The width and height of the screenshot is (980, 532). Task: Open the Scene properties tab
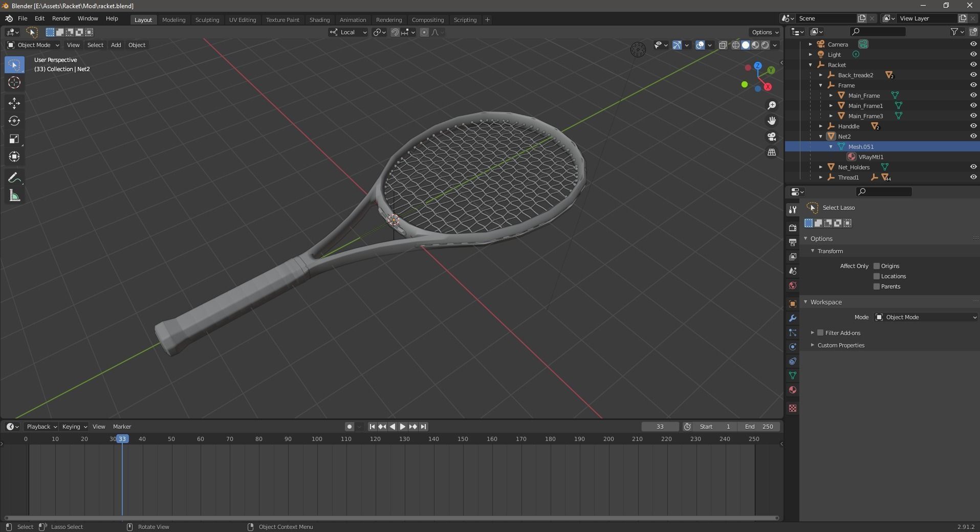793,271
